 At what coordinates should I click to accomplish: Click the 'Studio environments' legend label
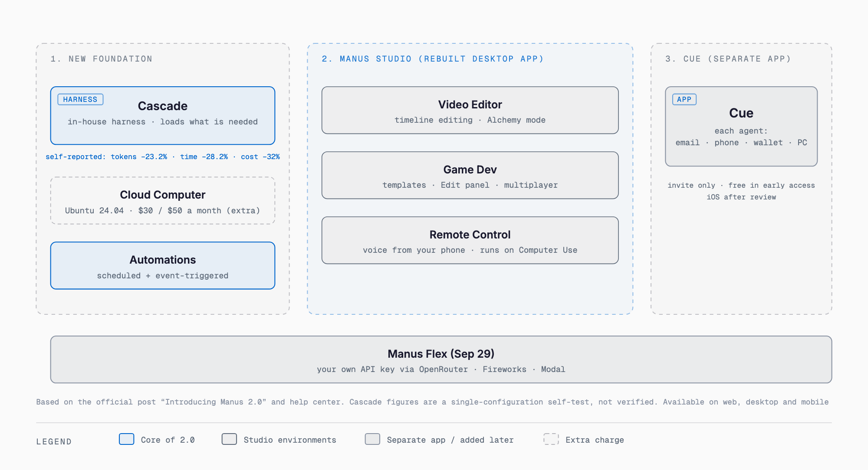click(x=290, y=440)
